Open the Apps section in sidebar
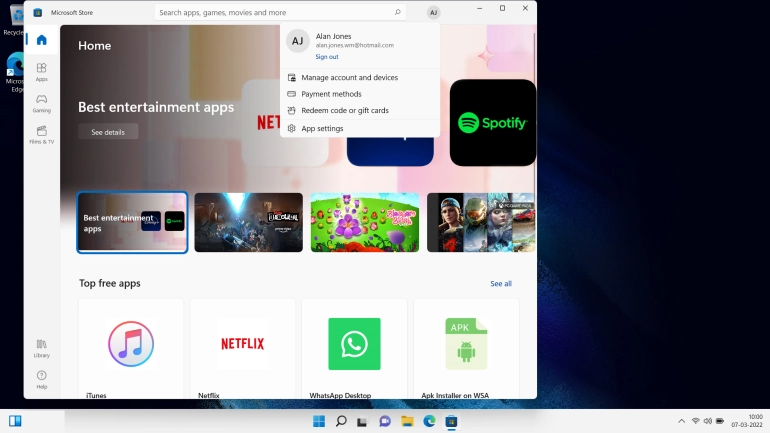 click(41, 72)
